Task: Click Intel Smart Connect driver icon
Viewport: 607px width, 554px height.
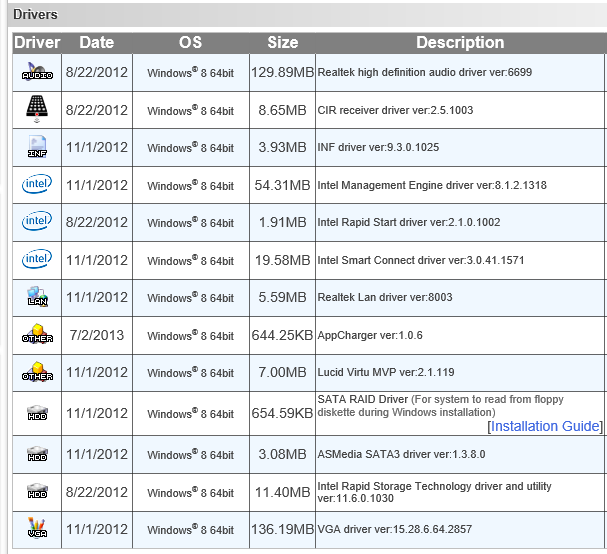Action: 37,259
